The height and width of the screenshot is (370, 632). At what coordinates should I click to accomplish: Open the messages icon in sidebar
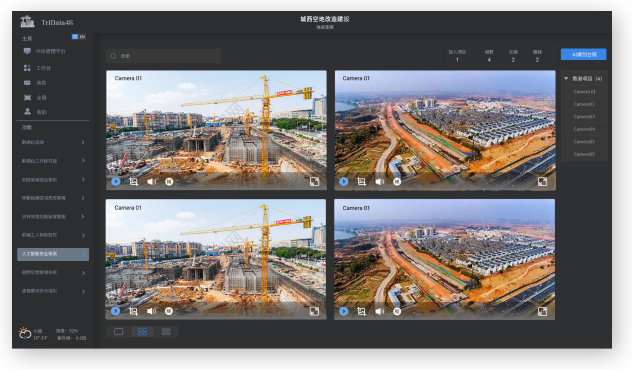click(27, 83)
